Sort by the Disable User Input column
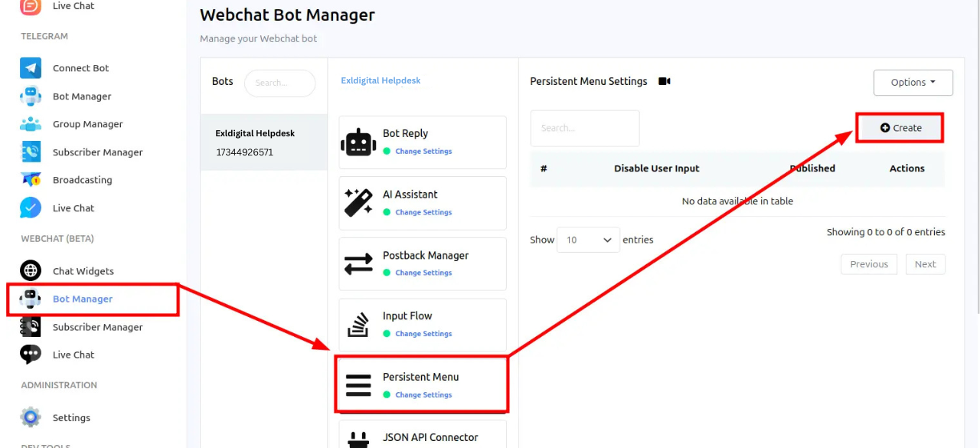The image size is (980, 448). pyautogui.click(x=657, y=168)
